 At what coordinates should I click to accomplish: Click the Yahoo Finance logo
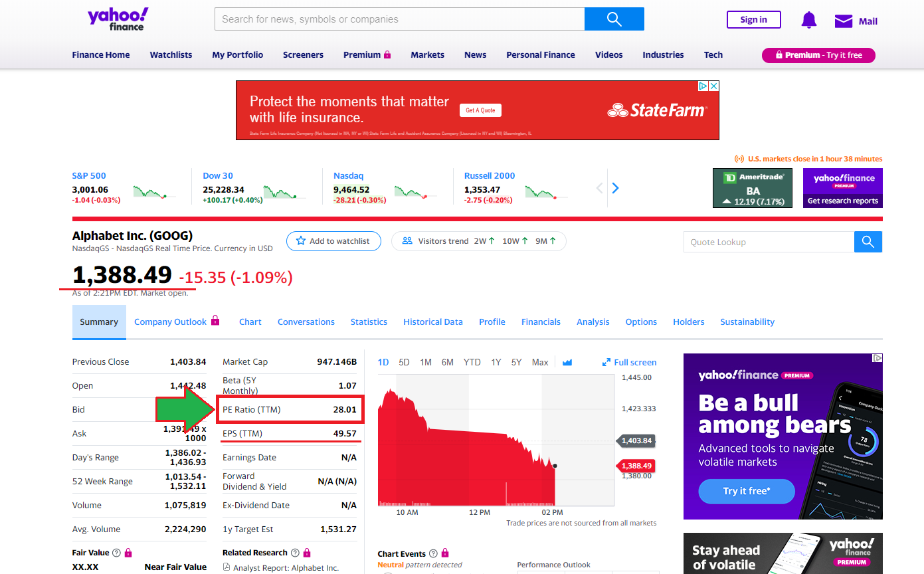(118, 19)
